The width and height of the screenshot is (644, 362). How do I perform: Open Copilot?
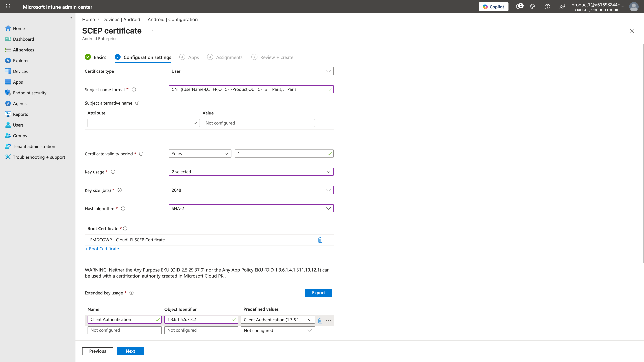[x=493, y=7]
